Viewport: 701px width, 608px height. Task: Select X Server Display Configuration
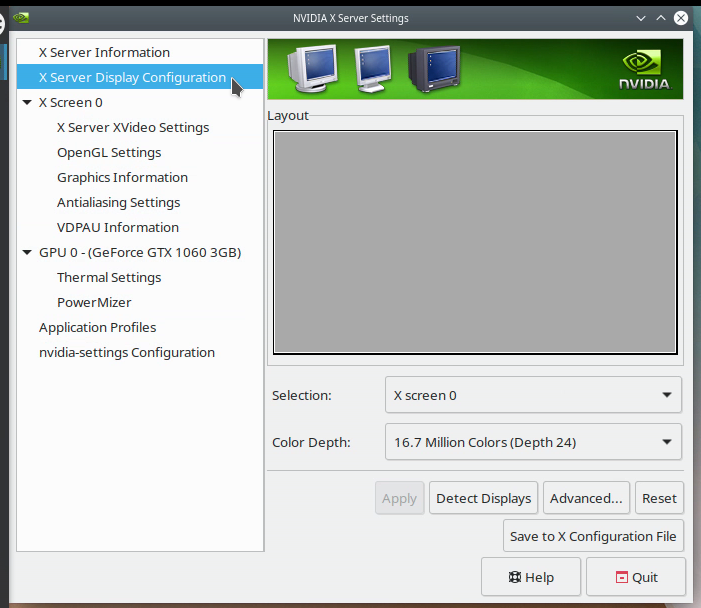pos(140,77)
